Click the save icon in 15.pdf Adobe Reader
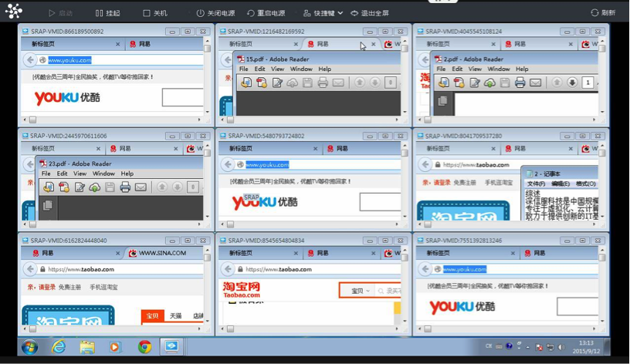 coord(307,83)
